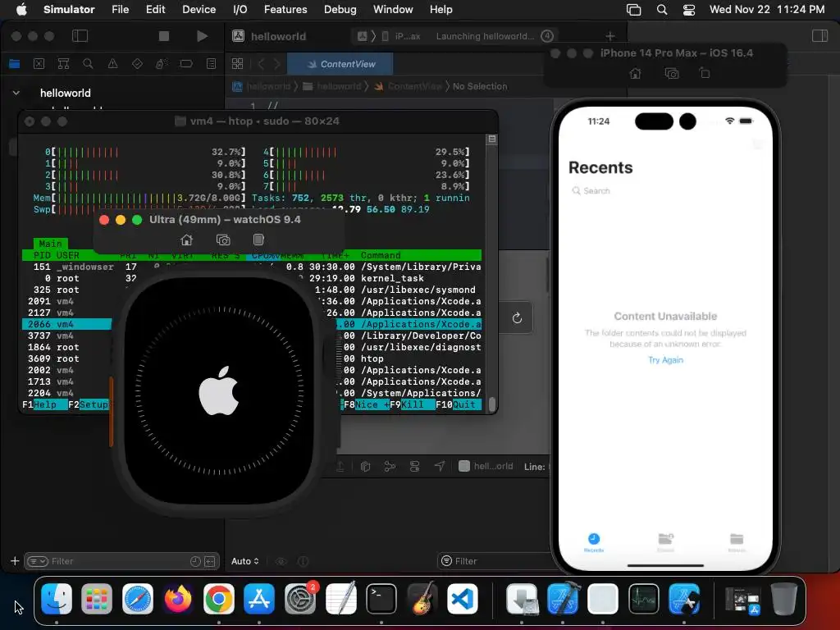Open macOS Control Center
The image size is (840, 630).
coord(689,9)
